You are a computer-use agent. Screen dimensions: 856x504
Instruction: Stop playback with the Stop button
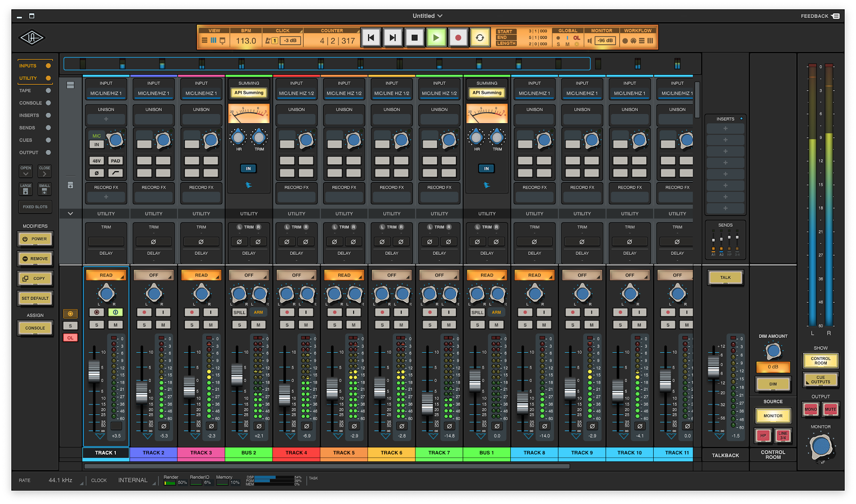(415, 38)
